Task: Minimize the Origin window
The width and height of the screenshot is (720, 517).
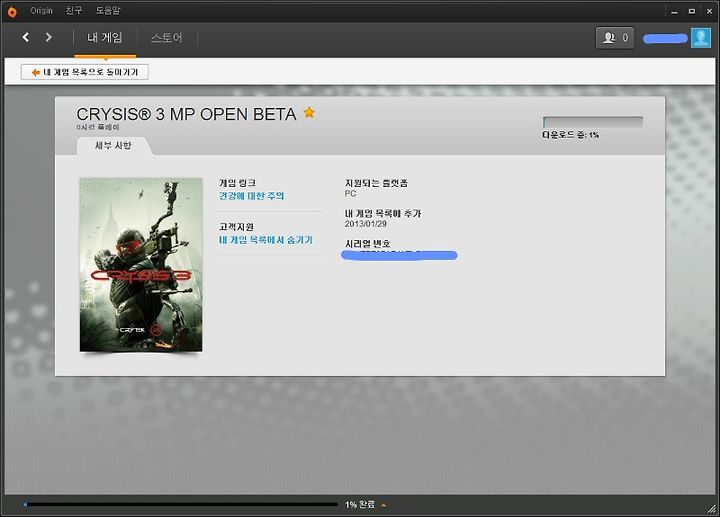Action: click(x=674, y=11)
